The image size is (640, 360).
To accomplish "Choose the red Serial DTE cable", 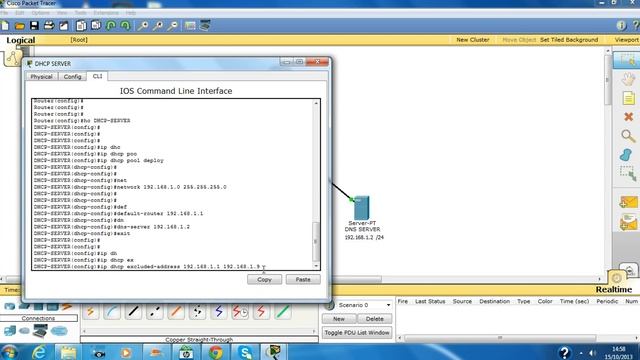I will (261, 312).
